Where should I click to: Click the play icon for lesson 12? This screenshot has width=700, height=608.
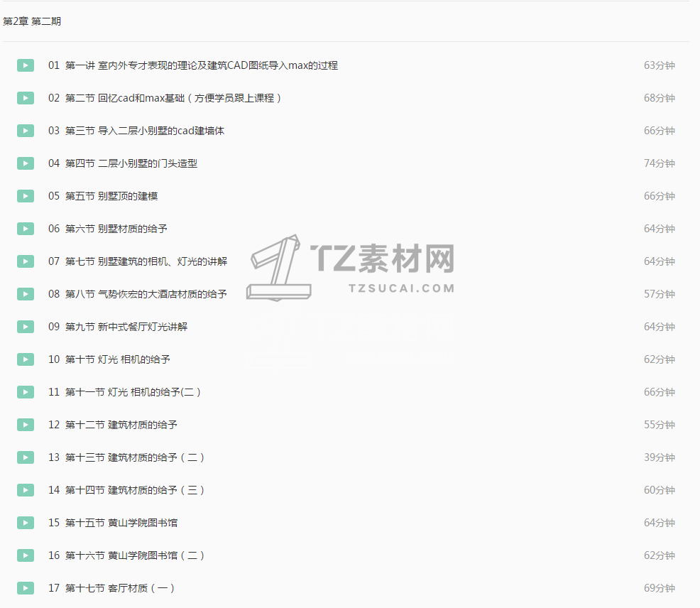click(x=26, y=425)
